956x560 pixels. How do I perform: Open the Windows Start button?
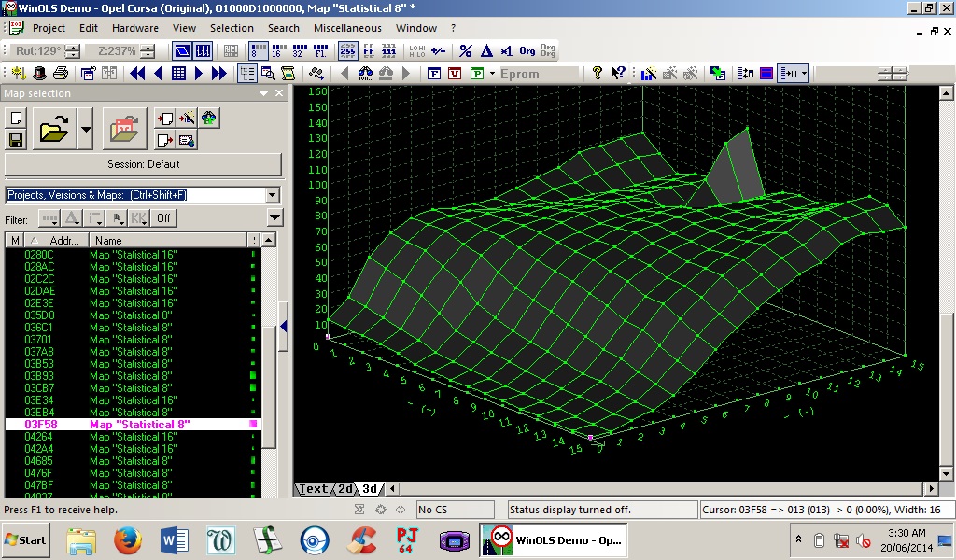(25, 539)
